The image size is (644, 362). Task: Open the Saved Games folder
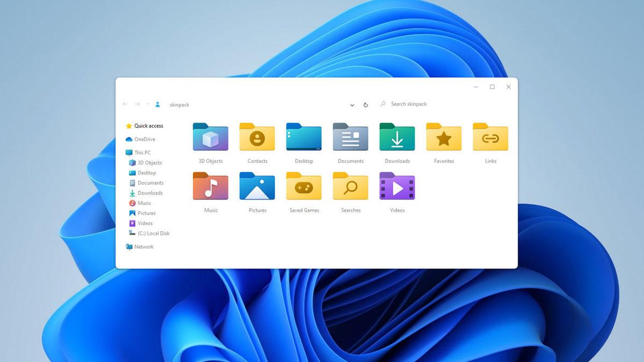pyautogui.click(x=304, y=187)
